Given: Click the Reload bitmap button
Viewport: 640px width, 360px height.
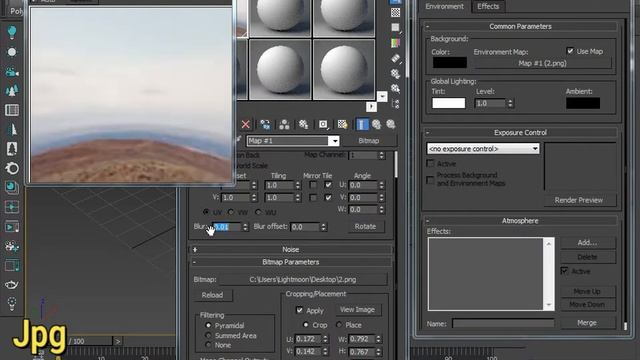Looking at the screenshot, I should click(212, 295).
